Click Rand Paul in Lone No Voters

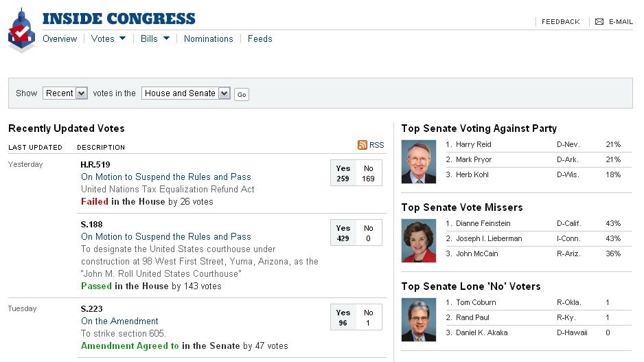point(472,318)
